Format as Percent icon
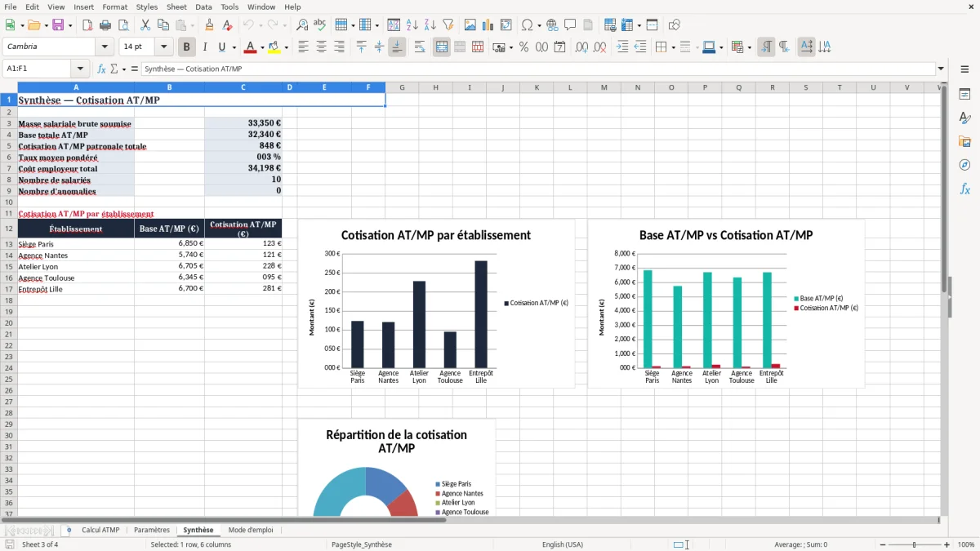980x551 pixels. 524,47
